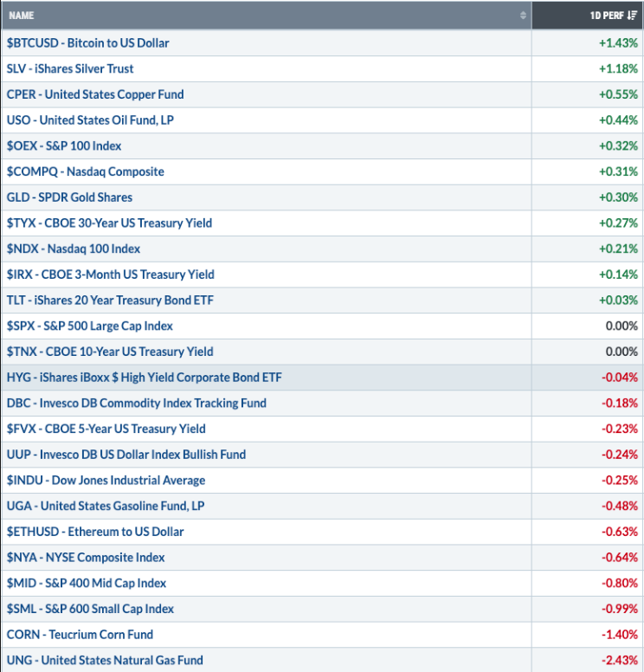The height and width of the screenshot is (672, 644).
Task: Select the +0.32% $OEX performance value
Action: pos(618,145)
